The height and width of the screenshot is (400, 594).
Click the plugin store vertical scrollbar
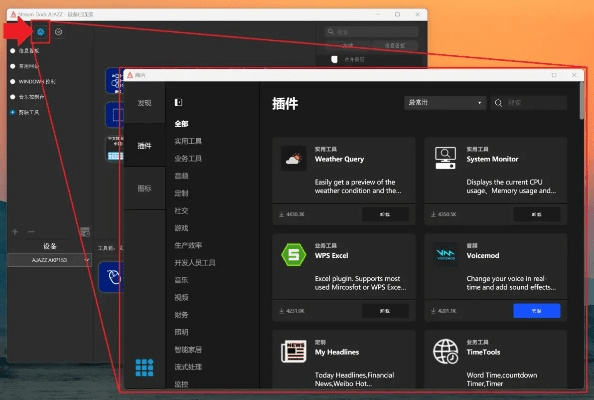pos(581,100)
